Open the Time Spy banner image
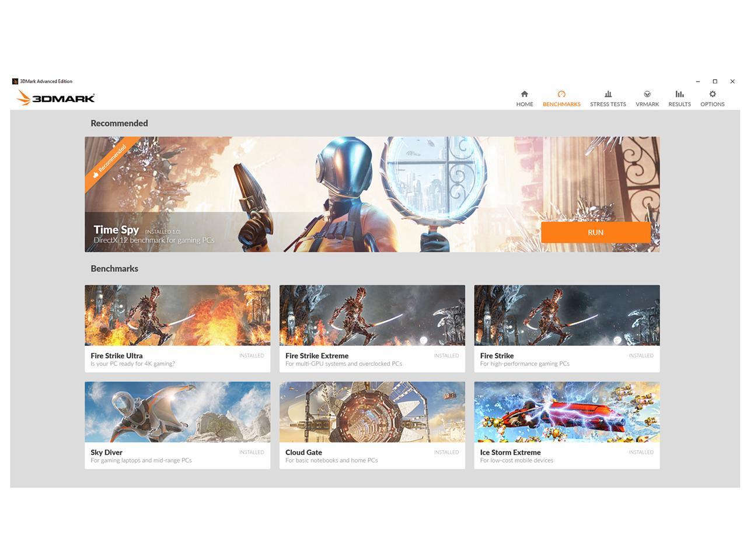 pyautogui.click(x=372, y=194)
